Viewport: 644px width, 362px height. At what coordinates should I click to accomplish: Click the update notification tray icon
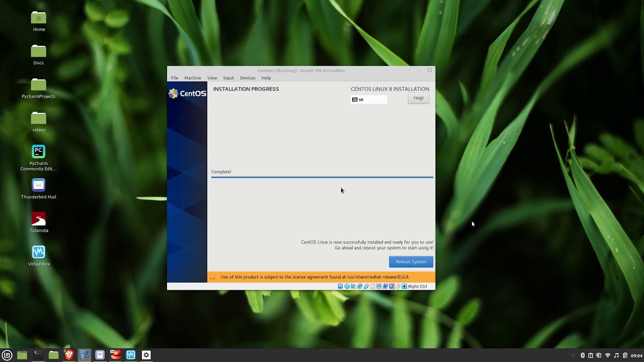(591, 355)
